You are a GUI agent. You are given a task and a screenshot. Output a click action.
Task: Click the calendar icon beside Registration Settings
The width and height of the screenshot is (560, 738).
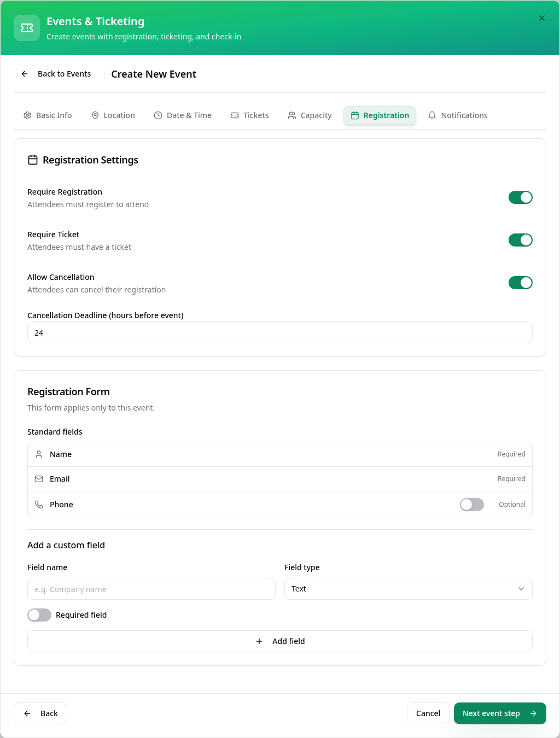(x=33, y=160)
